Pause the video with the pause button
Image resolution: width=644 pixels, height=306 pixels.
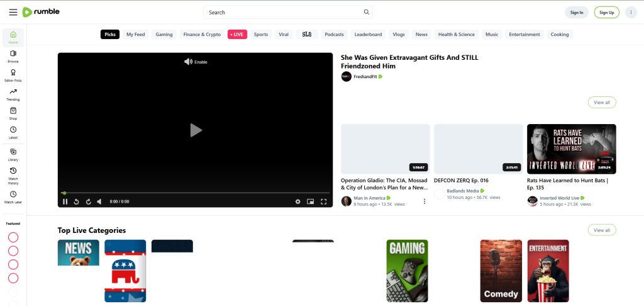[65, 201]
